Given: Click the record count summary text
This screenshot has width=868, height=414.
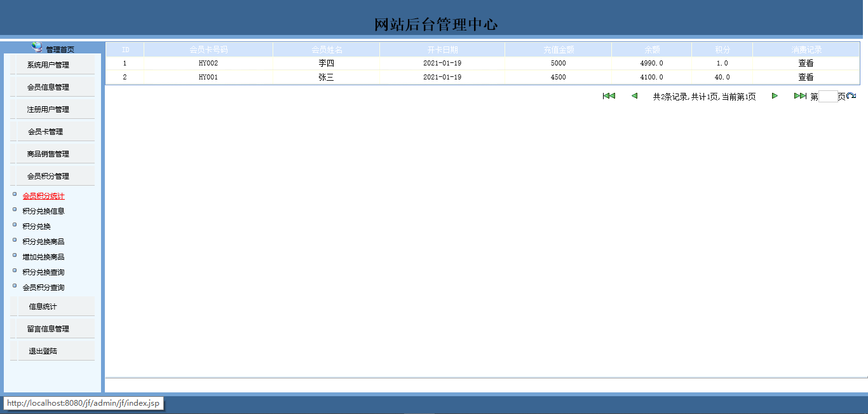Looking at the screenshot, I should pos(704,97).
